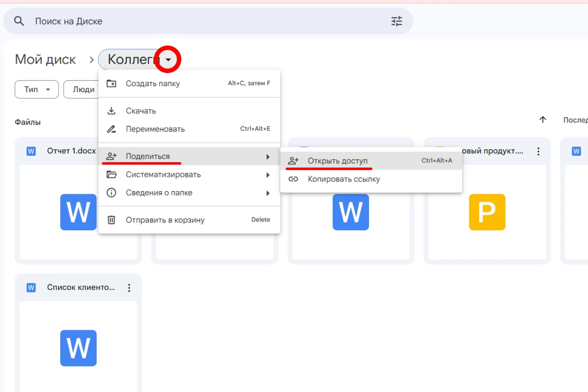Click the Последнее sort column label

pyautogui.click(x=575, y=120)
